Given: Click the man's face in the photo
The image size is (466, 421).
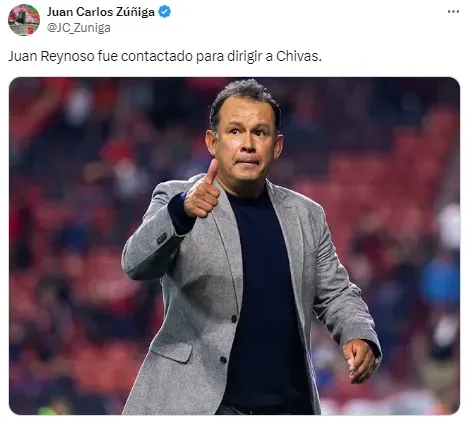Looking at the screenshot, I should 245,142.
